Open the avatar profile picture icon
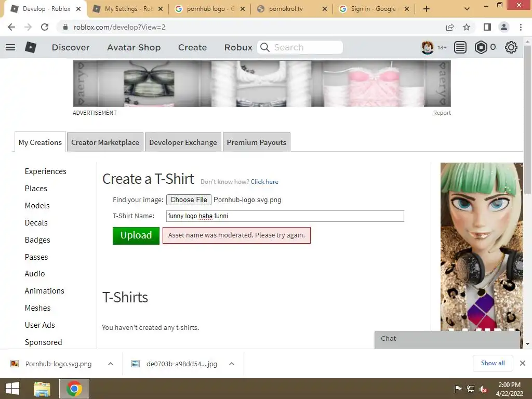Image resolution: width=532 pixels, height=399 pixels. coord(428,47)
